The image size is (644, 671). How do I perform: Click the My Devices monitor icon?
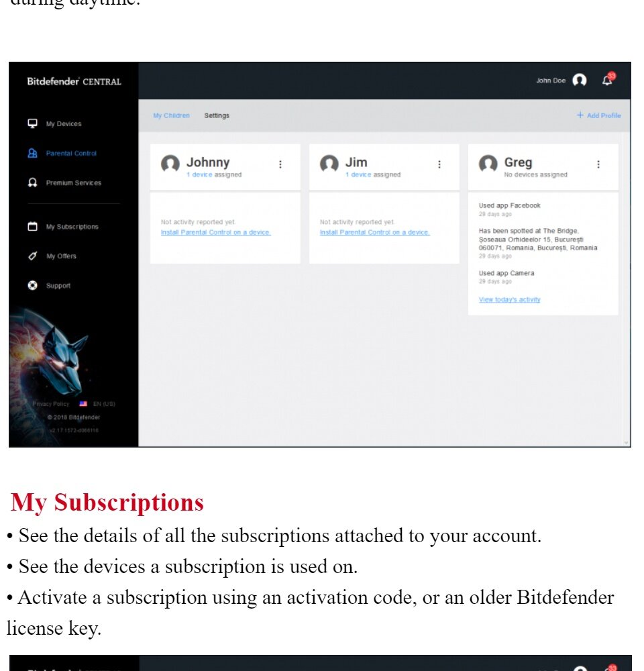point(32,123)
